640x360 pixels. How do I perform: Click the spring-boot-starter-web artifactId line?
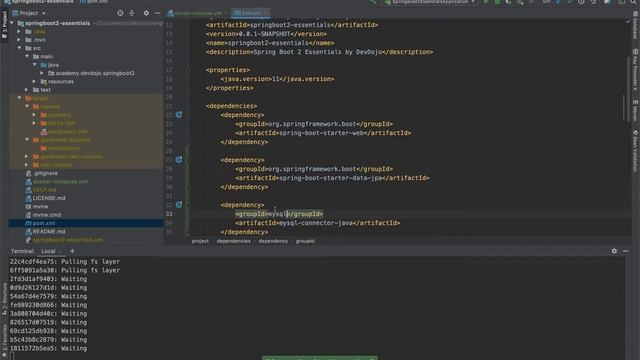(x=323, y=133)
